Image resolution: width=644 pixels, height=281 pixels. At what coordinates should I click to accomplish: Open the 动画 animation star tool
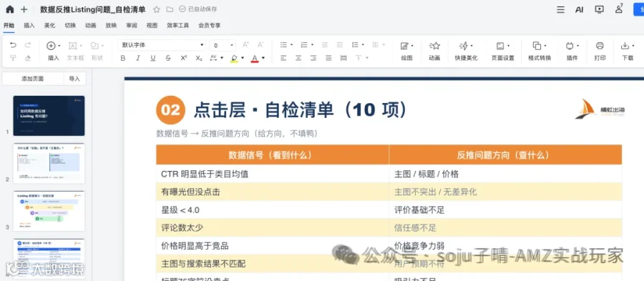pyautogui.click(x=434, y=51)
